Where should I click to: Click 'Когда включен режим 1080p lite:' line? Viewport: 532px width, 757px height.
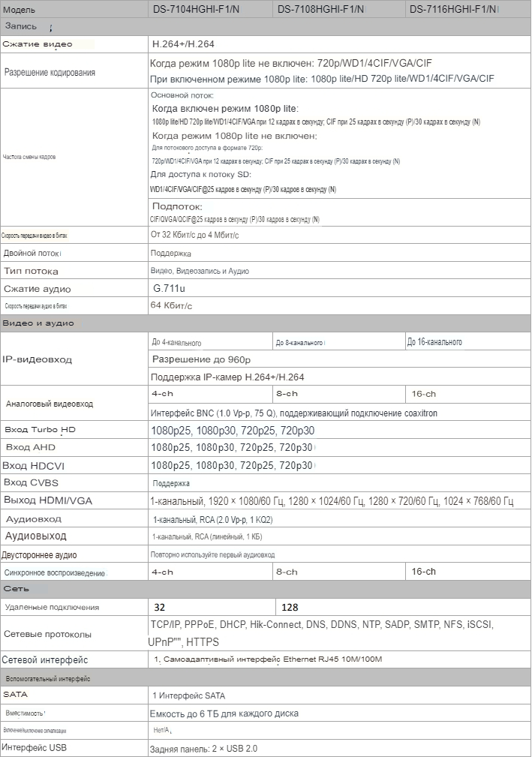click(x=225, y=109)
